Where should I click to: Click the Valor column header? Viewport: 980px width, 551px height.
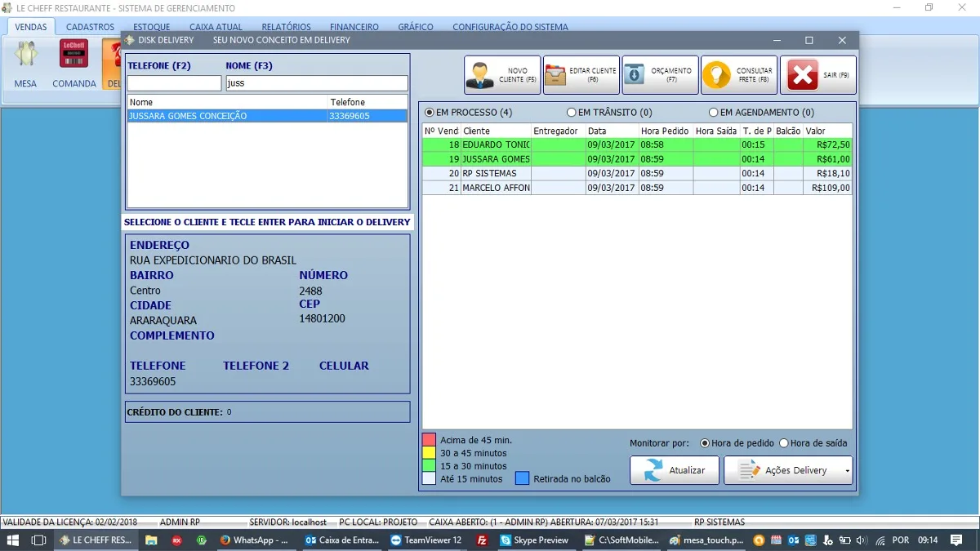[x=827, y=131]
